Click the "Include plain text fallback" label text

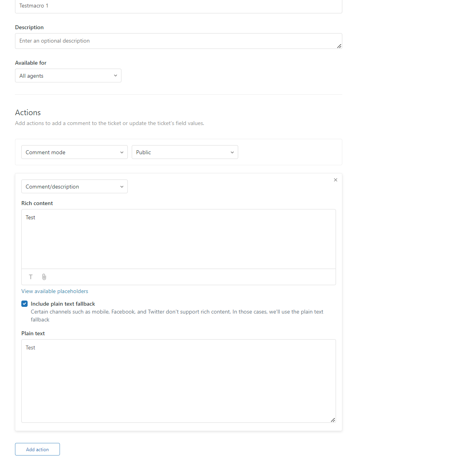tap(63, 304)
